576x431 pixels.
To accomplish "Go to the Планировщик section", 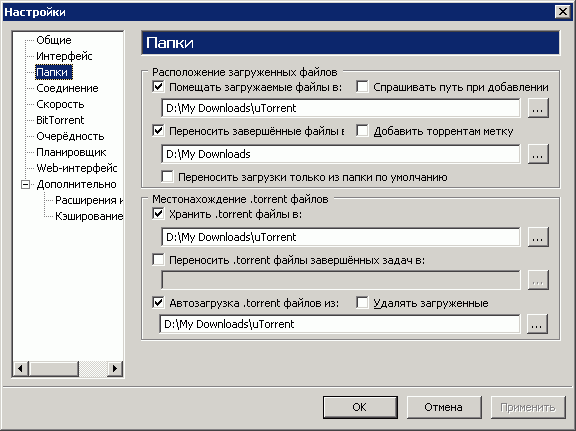I will [x=71, y=152].
